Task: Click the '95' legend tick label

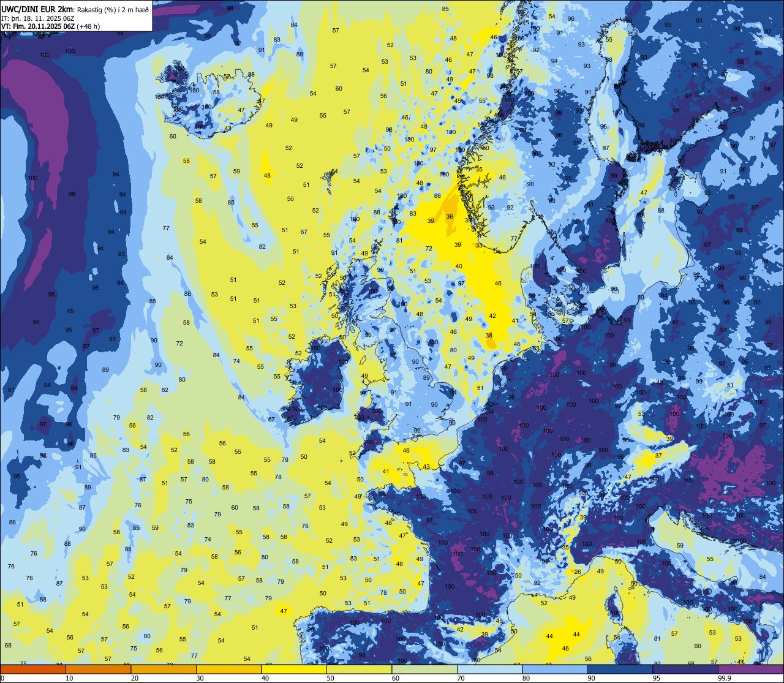Action: 657,678
